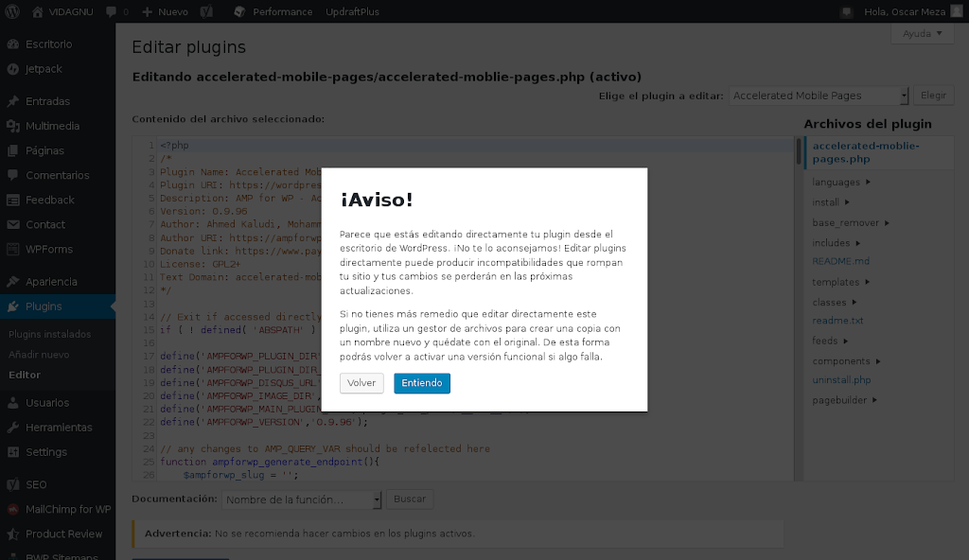Open the Páginas sidebar icon
969x560 pixels.
click(x=13, y=150)
